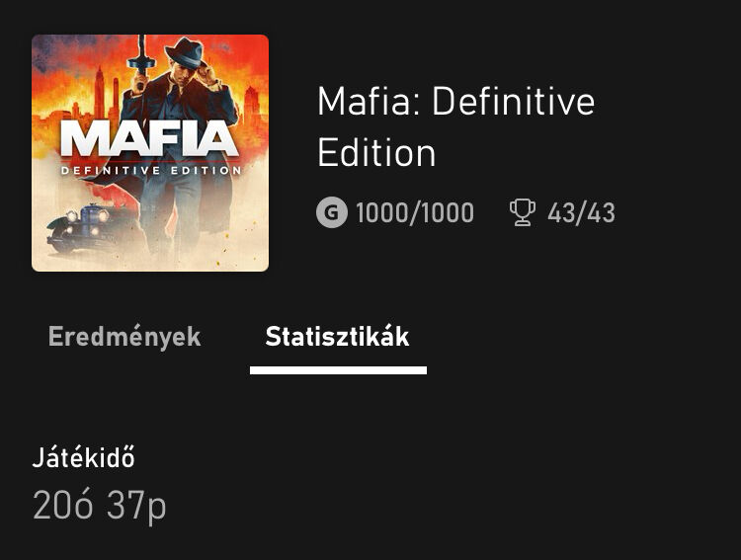
Task: Open the Eredmények tab
Action: [x=124, y=337]
